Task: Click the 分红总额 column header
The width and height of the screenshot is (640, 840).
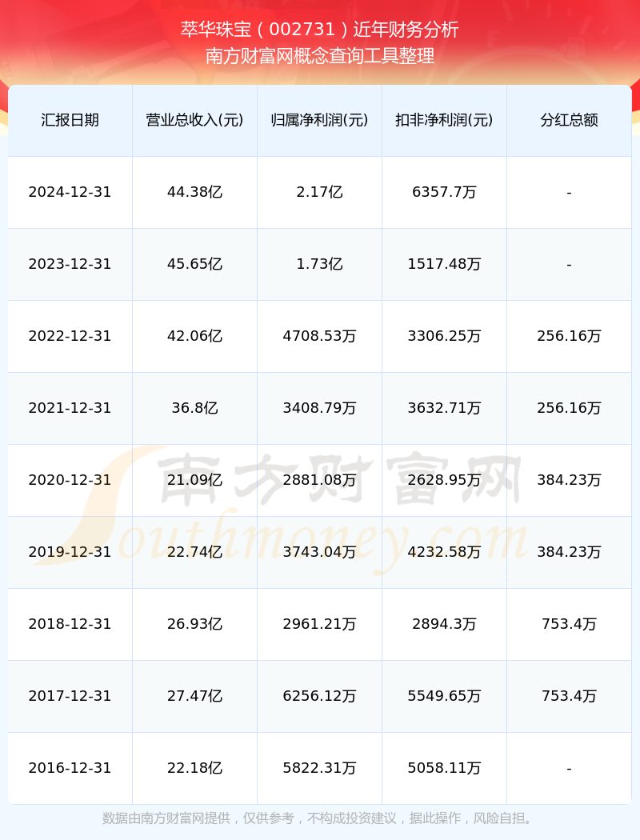Action: tap(570, 120)
